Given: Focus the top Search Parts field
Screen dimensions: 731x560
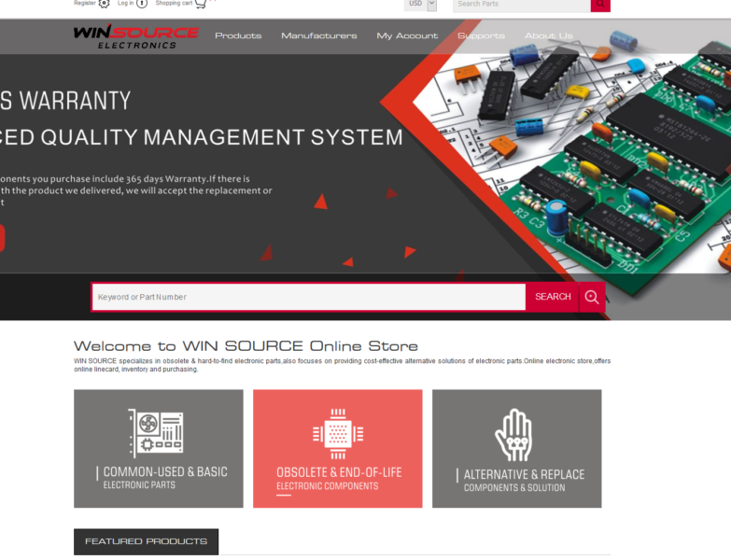Looking at the screenshot, I should [x=521, y=5].
